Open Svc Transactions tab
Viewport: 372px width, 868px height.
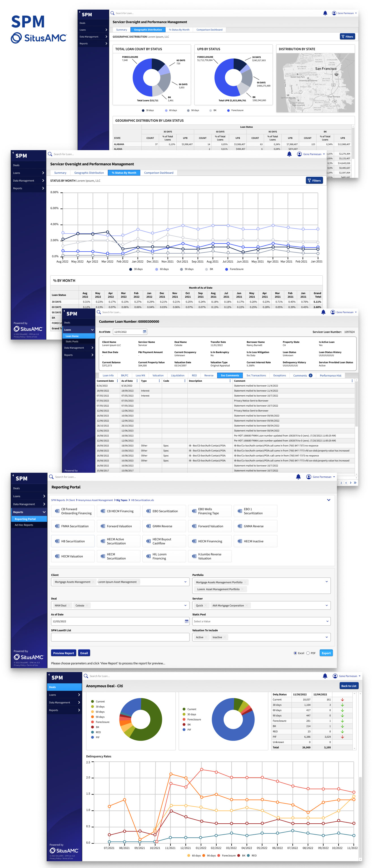click(x=256, y=375)
